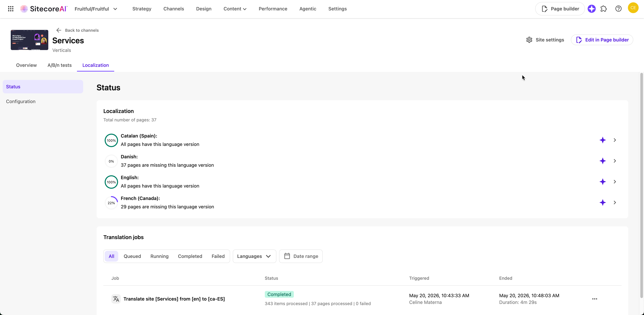Open the Agentic menu
This screenshot has width=644, height=315.
click(308, 9)
